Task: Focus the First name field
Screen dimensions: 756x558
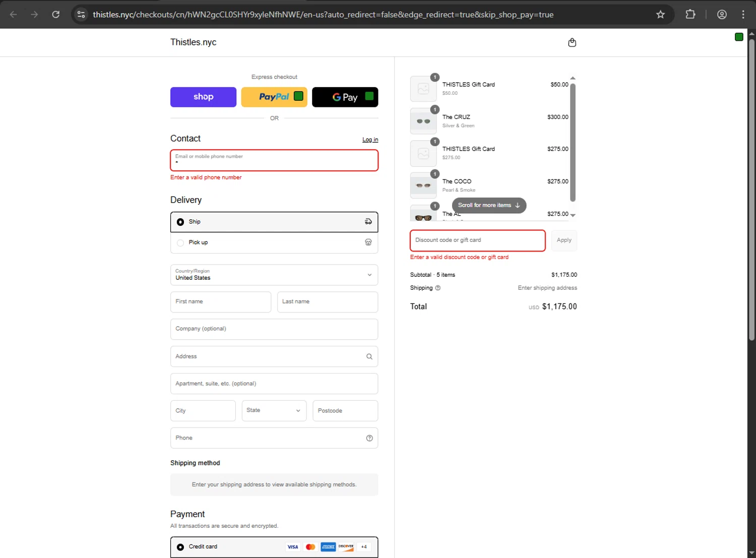Action: pos(221,302)
